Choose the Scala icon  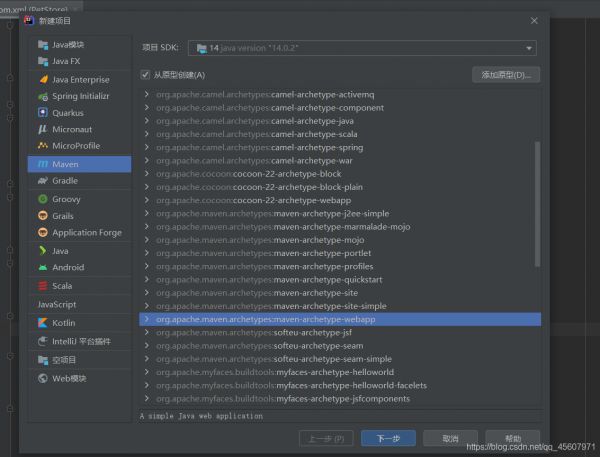43,286
